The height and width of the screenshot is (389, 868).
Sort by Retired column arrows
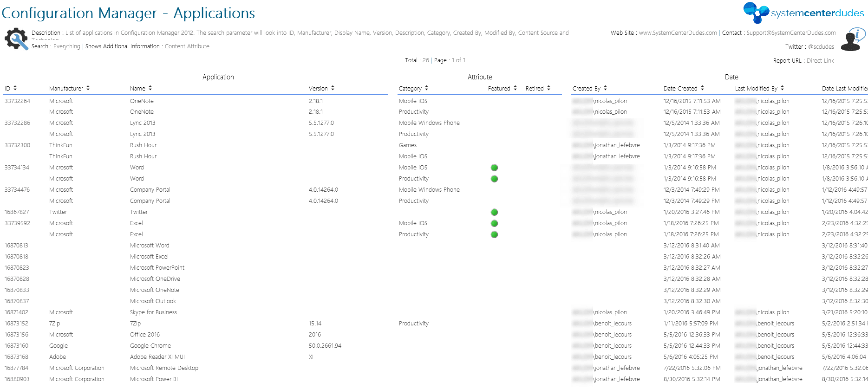548,88
